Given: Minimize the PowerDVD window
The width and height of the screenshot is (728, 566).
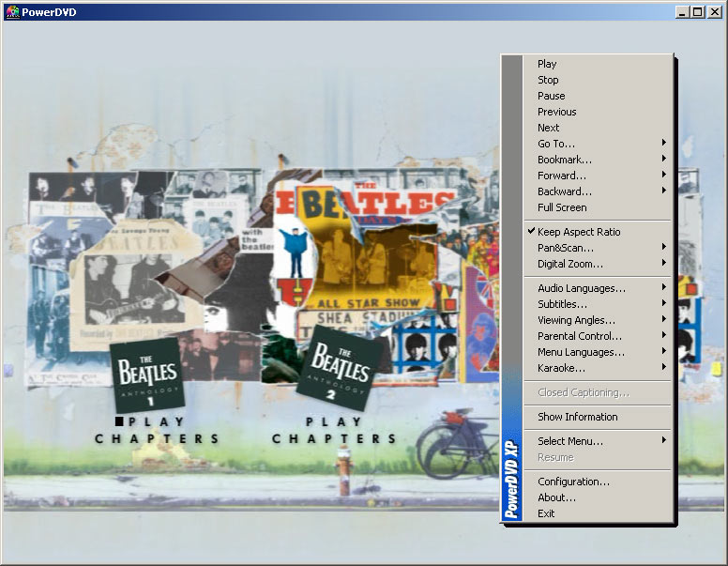Looking at the screenshot, I should [682, 12].
